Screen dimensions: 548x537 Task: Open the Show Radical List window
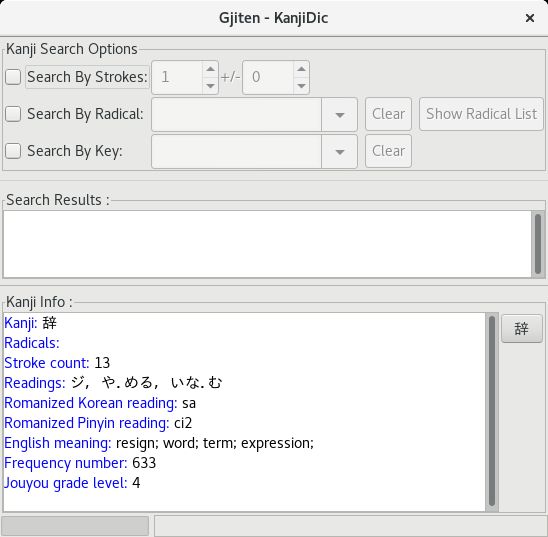coord(481,114)
